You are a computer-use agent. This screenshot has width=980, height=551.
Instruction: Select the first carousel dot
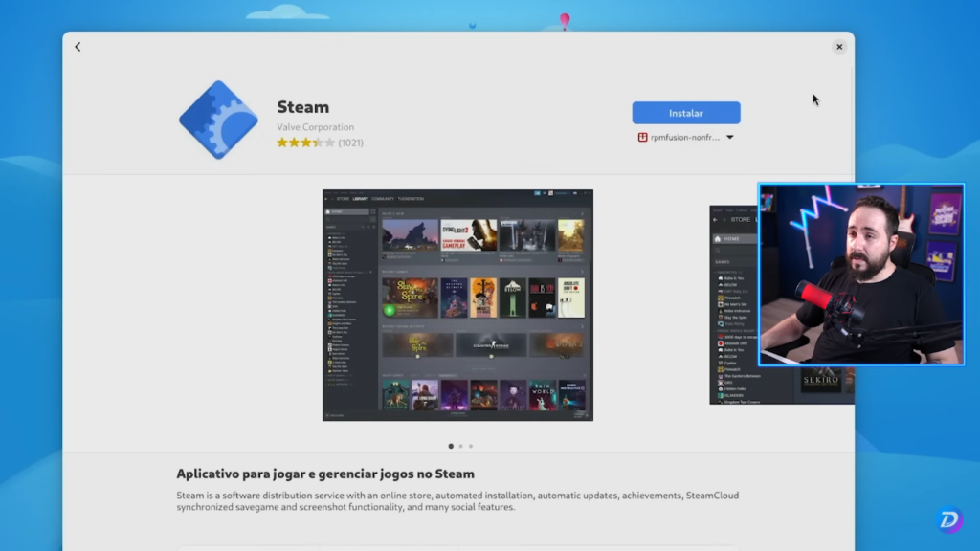click(x=451, y=446)
